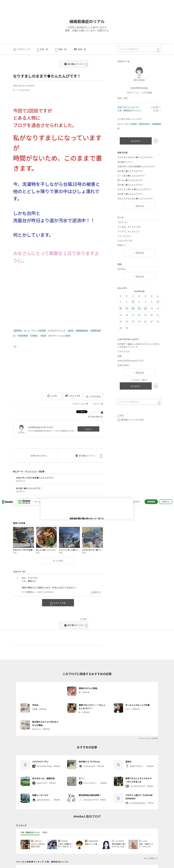Open commenter link ゴリラ調教師みく
Viewport: 174px width, 868px height.
point(28,592)
